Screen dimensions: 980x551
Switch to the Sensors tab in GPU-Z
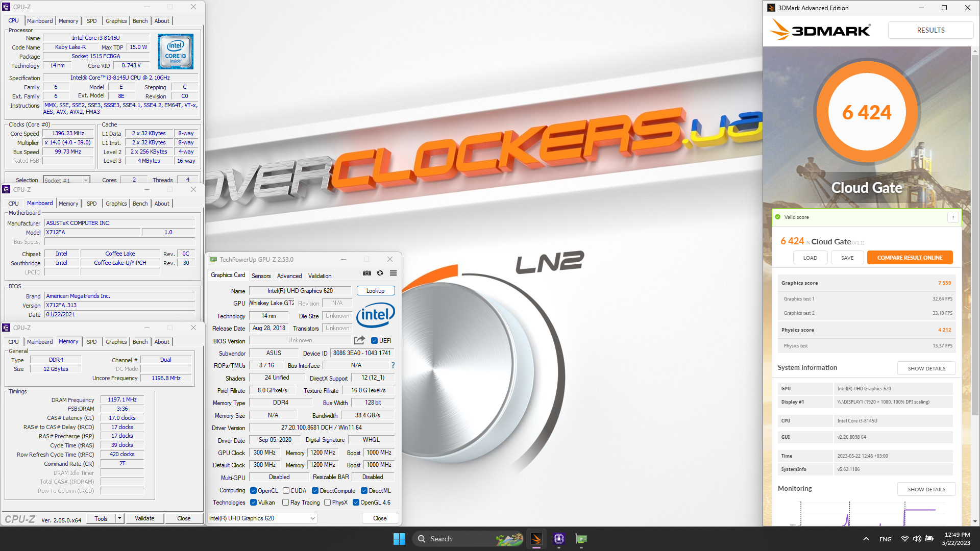click(x=261, y=276)
